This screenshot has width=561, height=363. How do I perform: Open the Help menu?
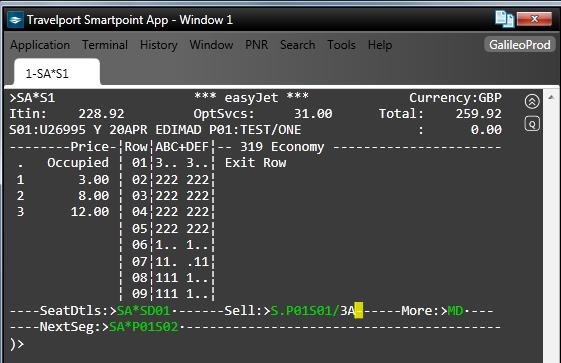(380, 45)
